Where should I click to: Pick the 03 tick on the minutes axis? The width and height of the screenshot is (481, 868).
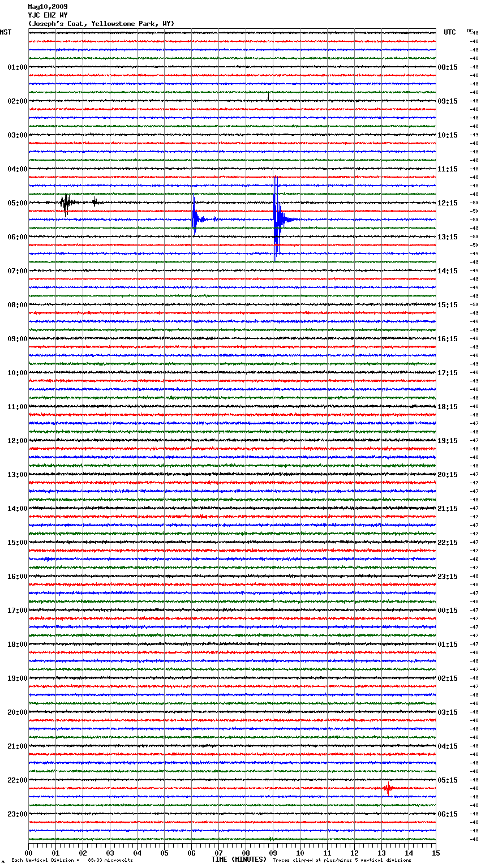point(110,853)
